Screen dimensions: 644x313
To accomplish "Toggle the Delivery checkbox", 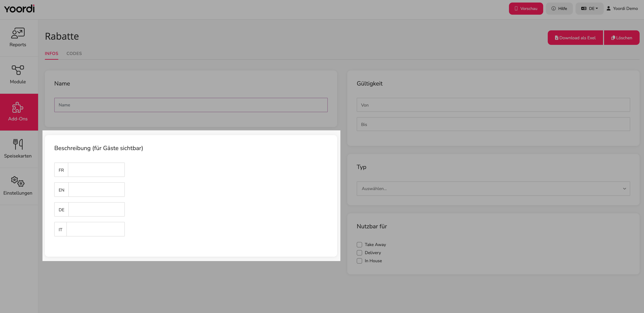I will (x=359, y=253).
